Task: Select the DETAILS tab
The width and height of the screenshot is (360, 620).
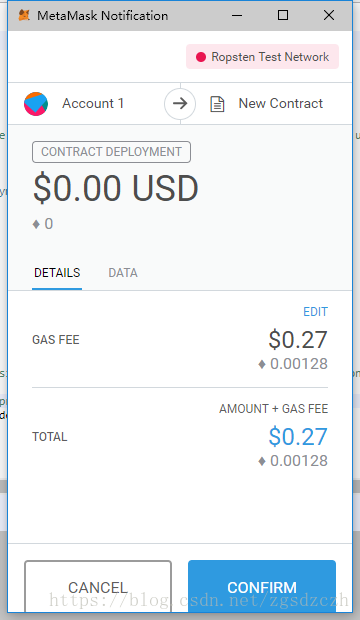Action: click(x=57, y=273)
